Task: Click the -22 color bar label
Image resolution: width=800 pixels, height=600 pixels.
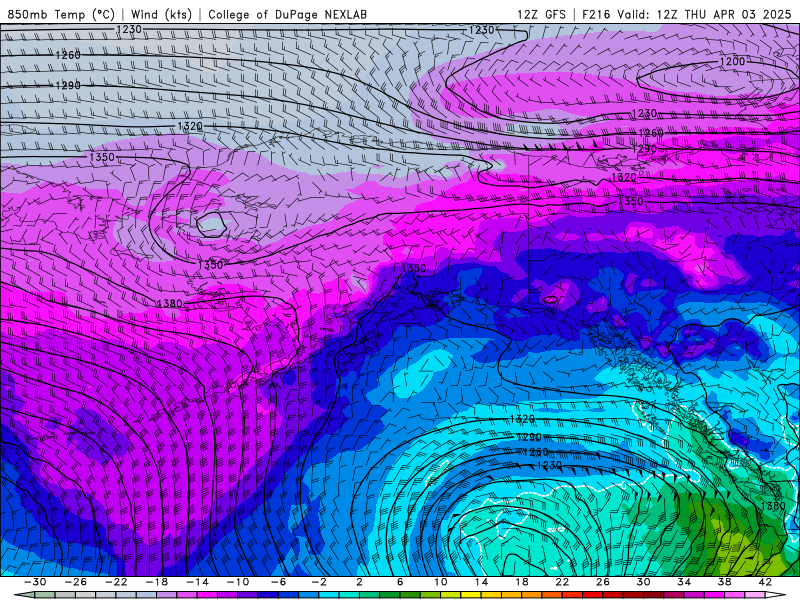Action: [116, 582]
